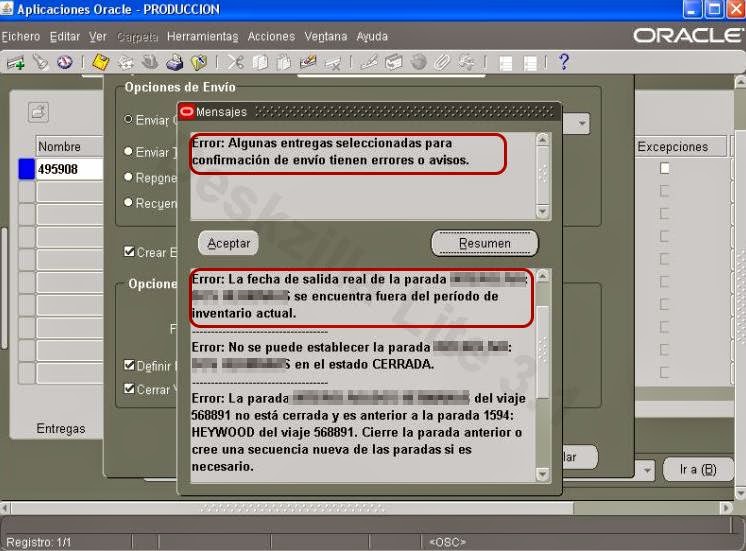
Task: Open the dropdown left of Ir a (B)
Action: click(x=647, y=470)
